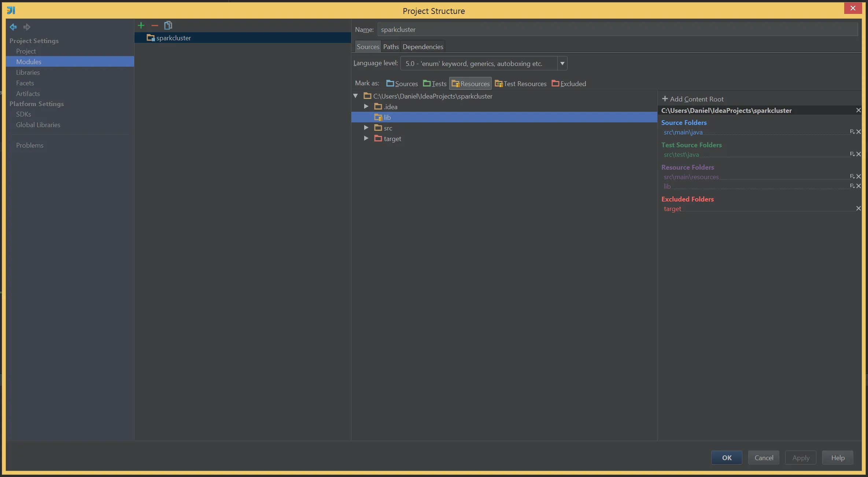This screenshot has width=868, height=477.
Task: Remove the target excluded folder entry
Action: pos(858,208)
